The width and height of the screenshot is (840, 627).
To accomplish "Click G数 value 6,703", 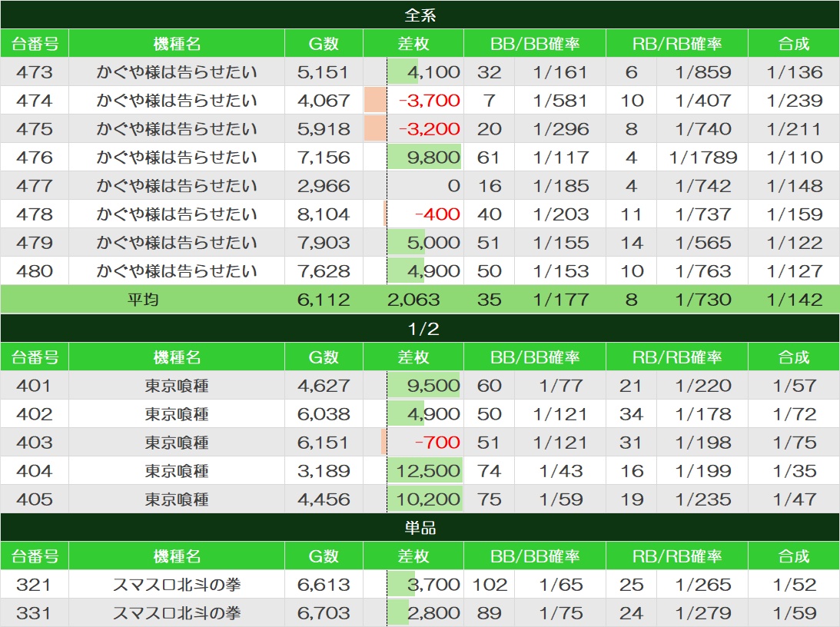I will (324, 612).
